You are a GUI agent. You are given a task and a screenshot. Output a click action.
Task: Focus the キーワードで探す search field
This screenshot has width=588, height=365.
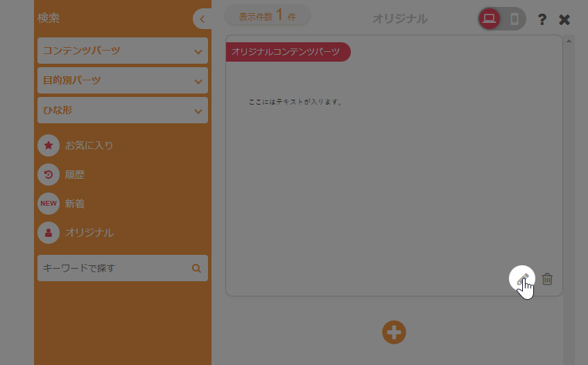(123, 268)
